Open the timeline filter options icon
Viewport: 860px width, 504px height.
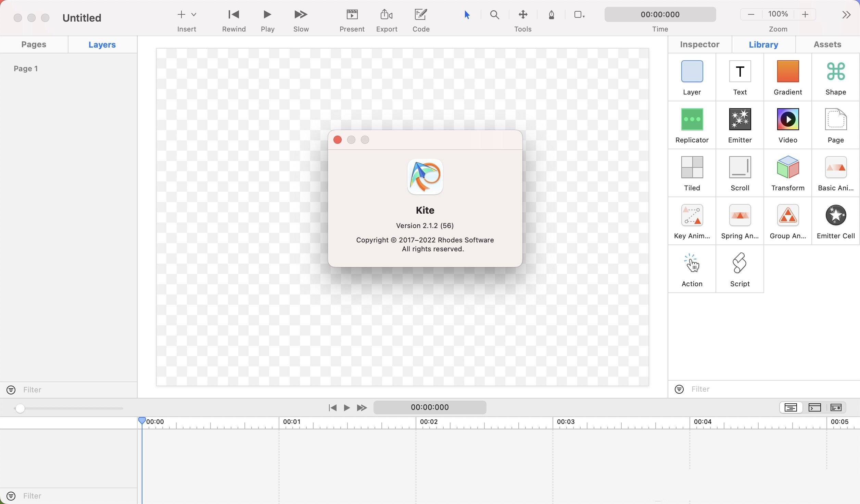11,496
